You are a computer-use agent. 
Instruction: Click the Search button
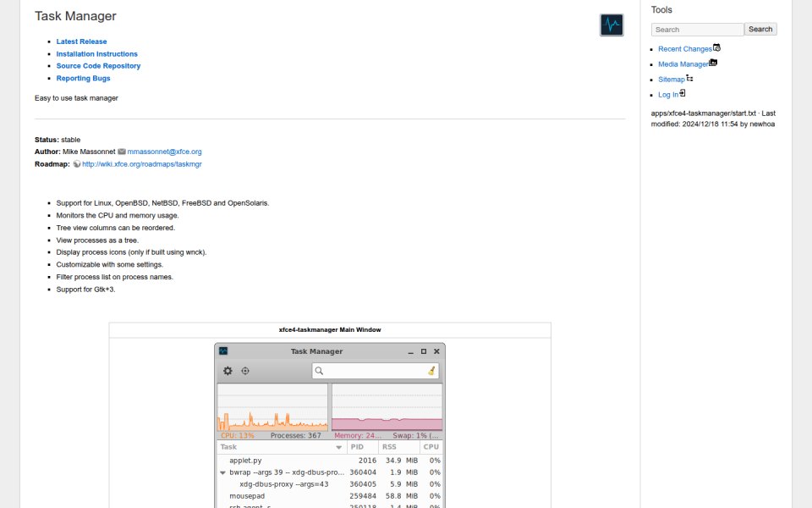pos(760,29)
